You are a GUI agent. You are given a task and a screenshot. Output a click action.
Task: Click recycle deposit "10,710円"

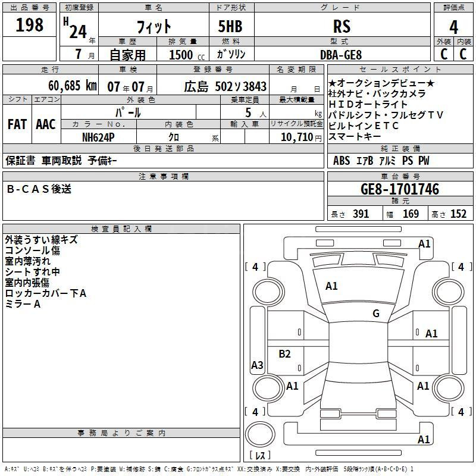pyautogui.click(x=301, y=137)
